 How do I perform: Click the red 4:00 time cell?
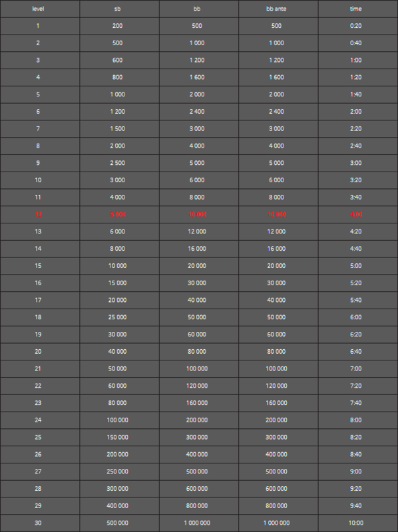click(x=356, y=214)
